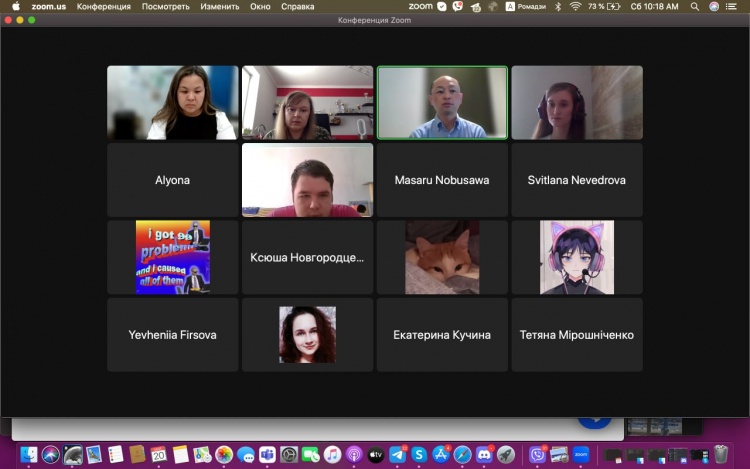Open the Окно menu

pyautogui.click(x=260, y=6)
